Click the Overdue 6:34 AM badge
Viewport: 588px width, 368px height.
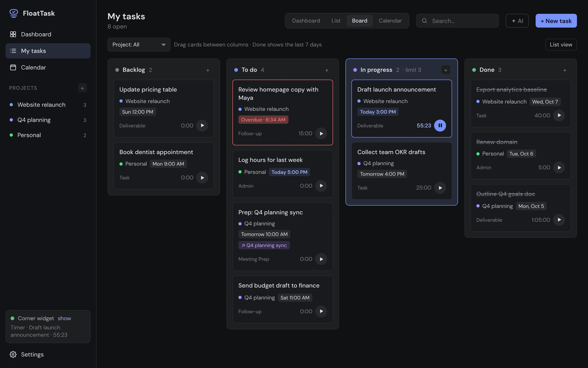click(x=263, y=120)
